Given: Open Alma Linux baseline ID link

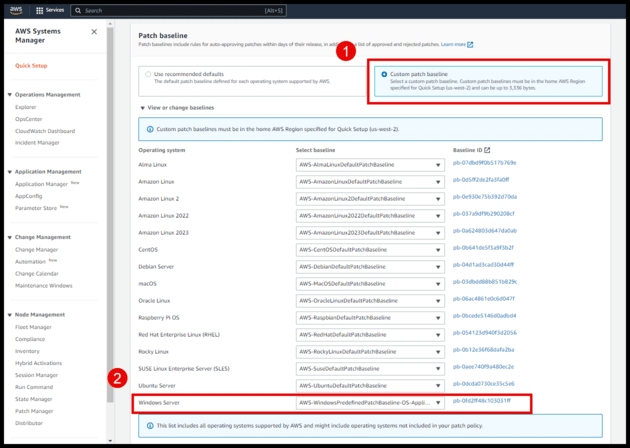Looking at the screenshot, I should (x=484, y=163).
